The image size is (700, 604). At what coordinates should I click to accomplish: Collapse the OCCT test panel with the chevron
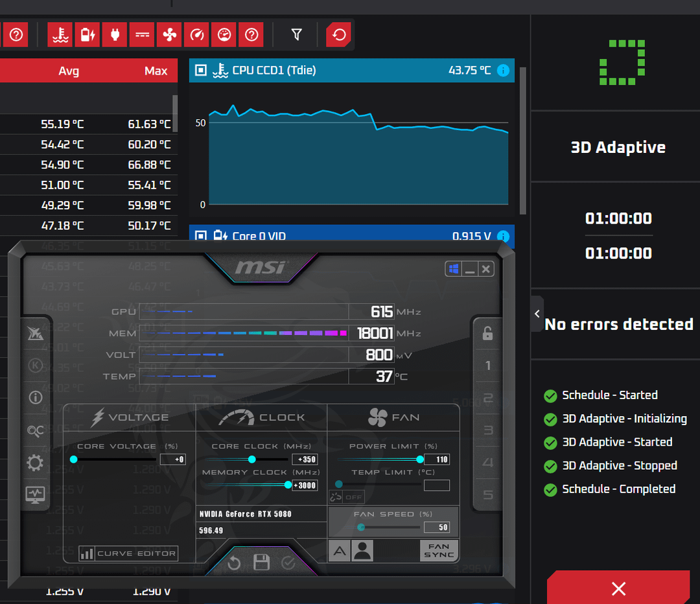(537, 314)
